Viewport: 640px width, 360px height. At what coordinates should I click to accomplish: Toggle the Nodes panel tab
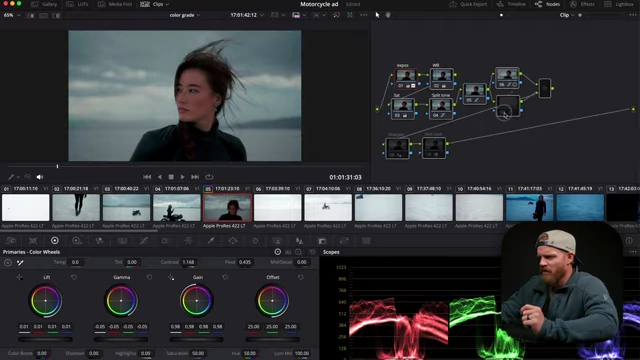pyautogui.click(x=547, y=4)
